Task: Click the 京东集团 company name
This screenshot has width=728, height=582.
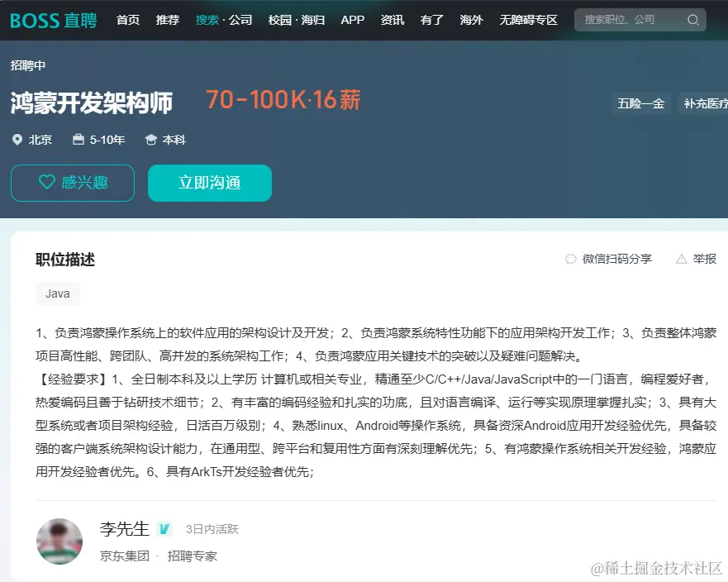Action: 125,556
